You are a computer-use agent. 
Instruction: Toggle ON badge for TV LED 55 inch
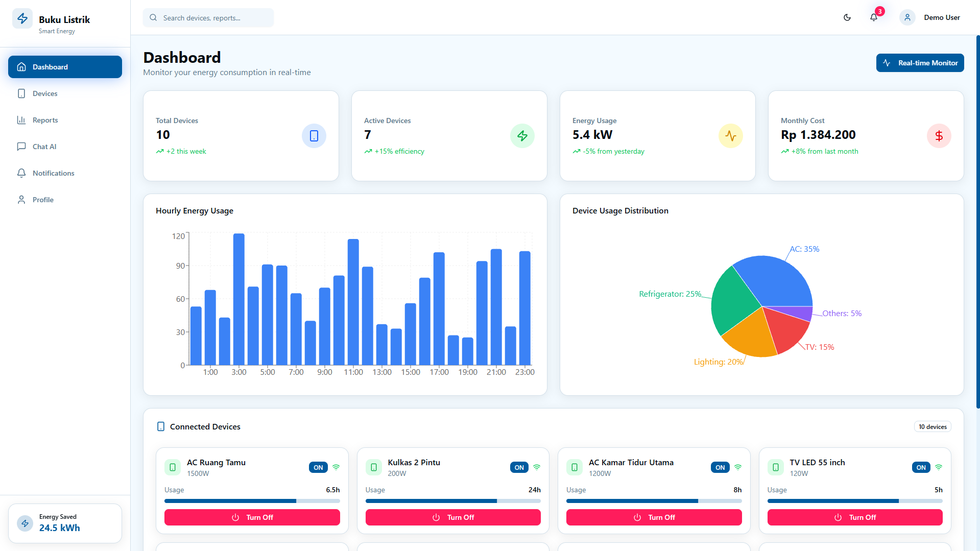[921, 467]
